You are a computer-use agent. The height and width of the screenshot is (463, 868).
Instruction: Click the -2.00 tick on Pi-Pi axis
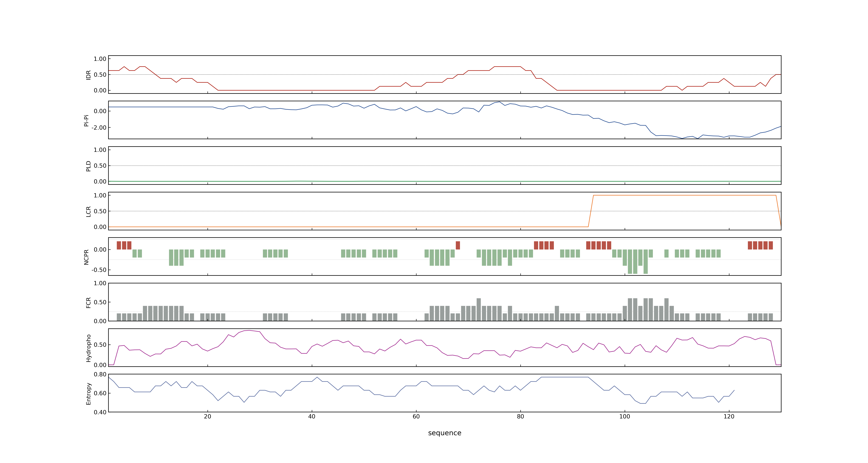99,128
